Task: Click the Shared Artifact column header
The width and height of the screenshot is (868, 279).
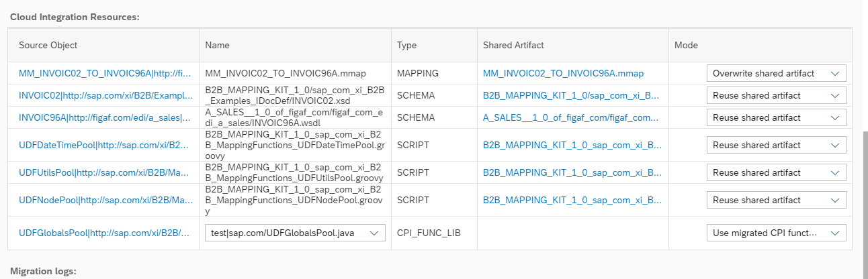Action: pos(513,45)
